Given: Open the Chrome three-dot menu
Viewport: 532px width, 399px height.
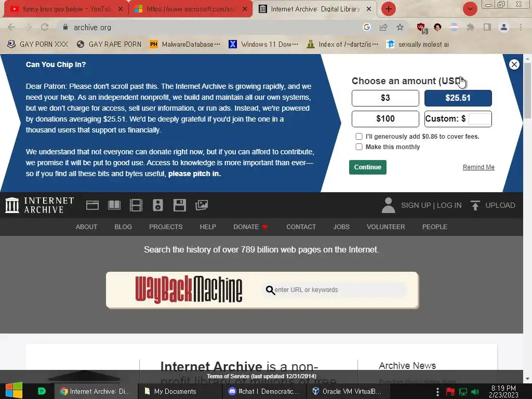Looking at the screenshot, I should [x=521, y=27].
